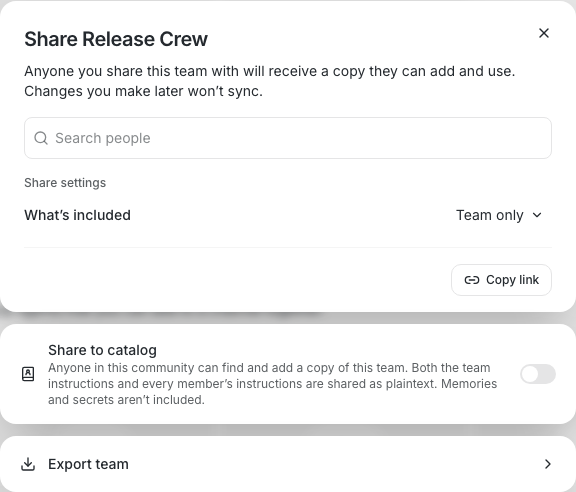Image resolution: width=576 pixels, height=492 pixels.
Task: Click the chevron beside Team only
Action: pos(537,215)
